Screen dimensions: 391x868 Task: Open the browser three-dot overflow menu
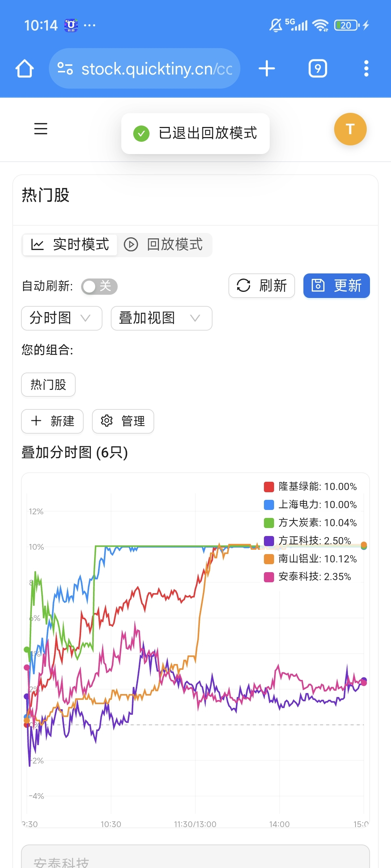click(x=366, y=69)
